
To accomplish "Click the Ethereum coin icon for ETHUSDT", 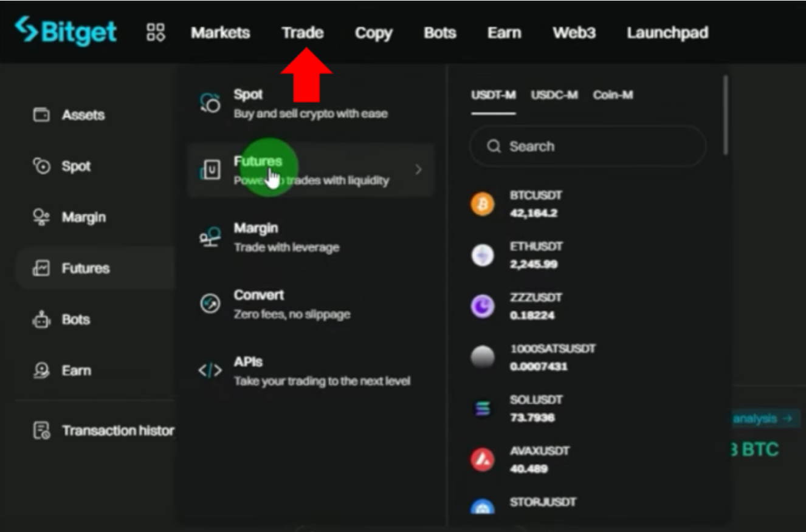I will click(x=483, y=255).
